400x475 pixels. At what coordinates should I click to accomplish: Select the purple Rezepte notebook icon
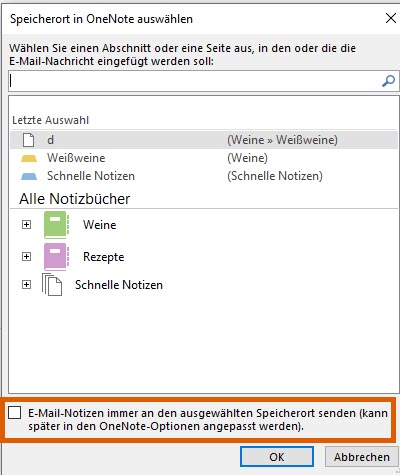click(x=56, y=257)
